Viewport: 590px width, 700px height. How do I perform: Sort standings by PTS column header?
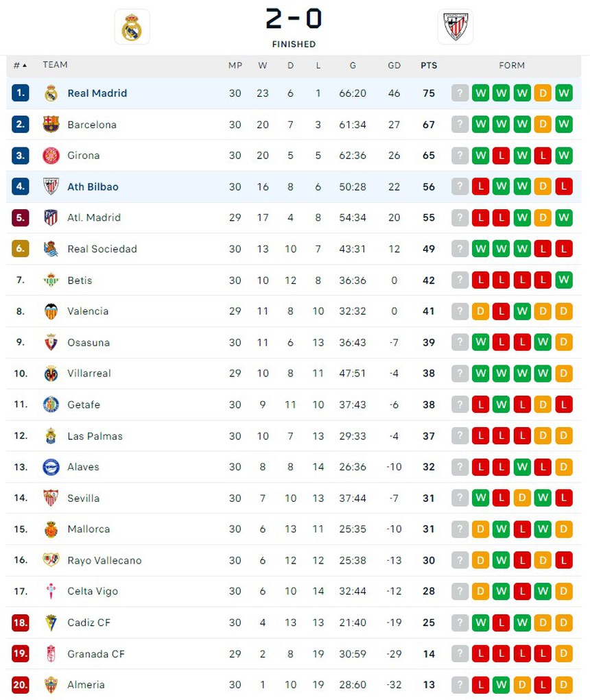429,66
